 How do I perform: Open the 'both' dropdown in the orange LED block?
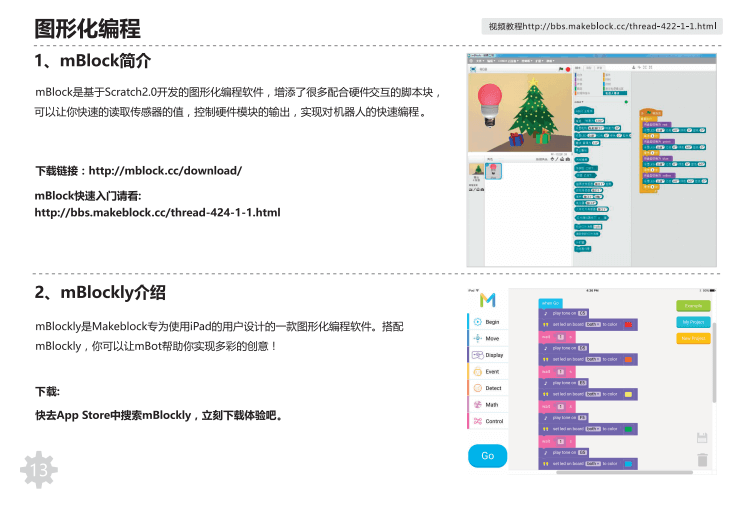pos(593,359)
